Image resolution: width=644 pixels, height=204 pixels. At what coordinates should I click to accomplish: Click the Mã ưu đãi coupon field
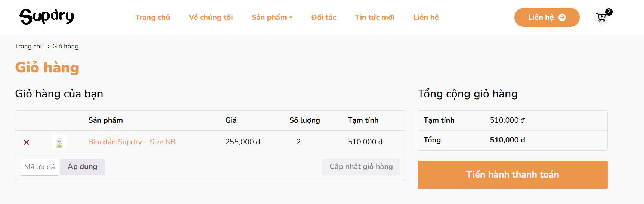pyautogui.click(x=40, y=167)
